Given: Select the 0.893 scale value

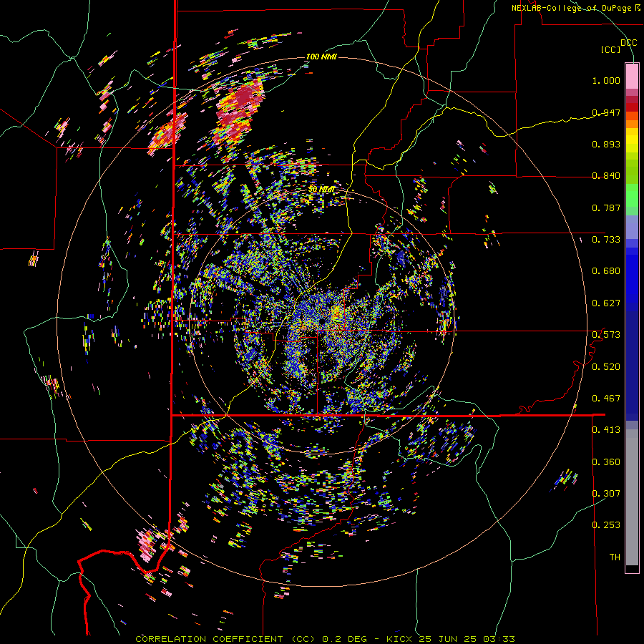Looking at the screenshot, I should tap(606, 144).
